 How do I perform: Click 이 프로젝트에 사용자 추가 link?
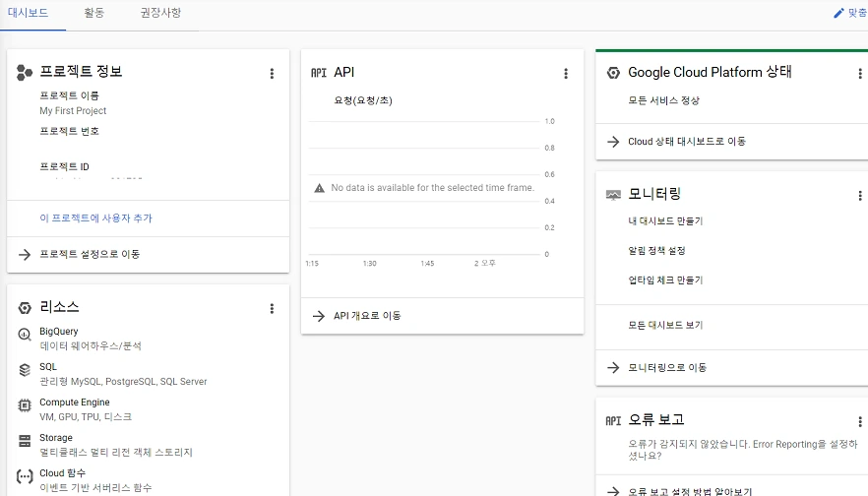(x=95, y=218)
